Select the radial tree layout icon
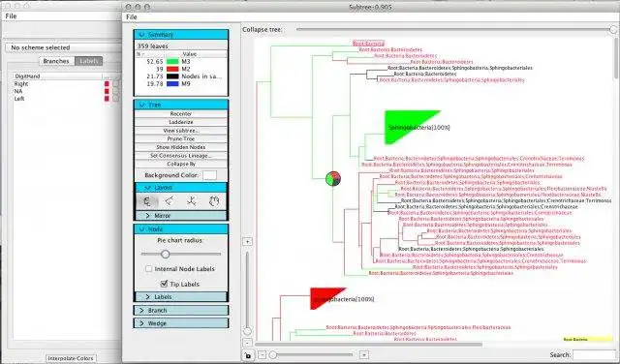The image size is (620, 364). pos(192,201)
